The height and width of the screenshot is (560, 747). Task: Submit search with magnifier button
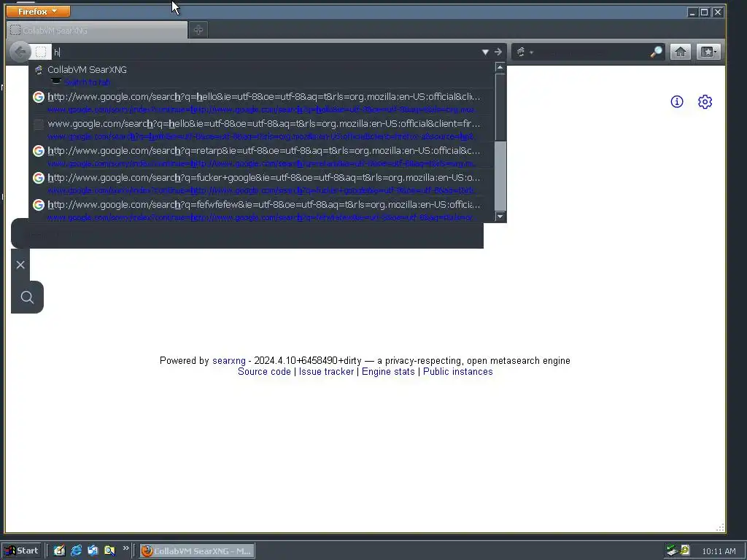pyautogui.click(x=27, y=297)
